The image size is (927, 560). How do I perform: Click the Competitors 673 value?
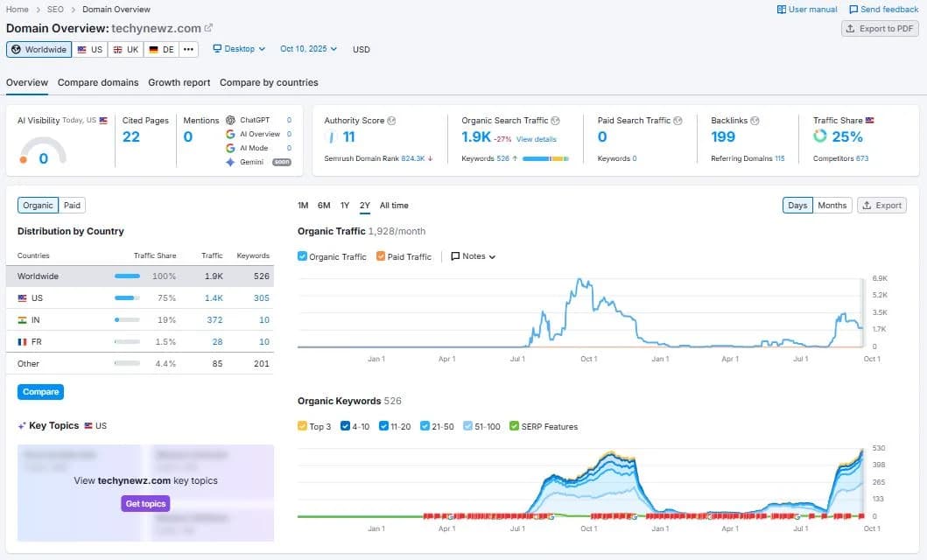coord(862,158)
